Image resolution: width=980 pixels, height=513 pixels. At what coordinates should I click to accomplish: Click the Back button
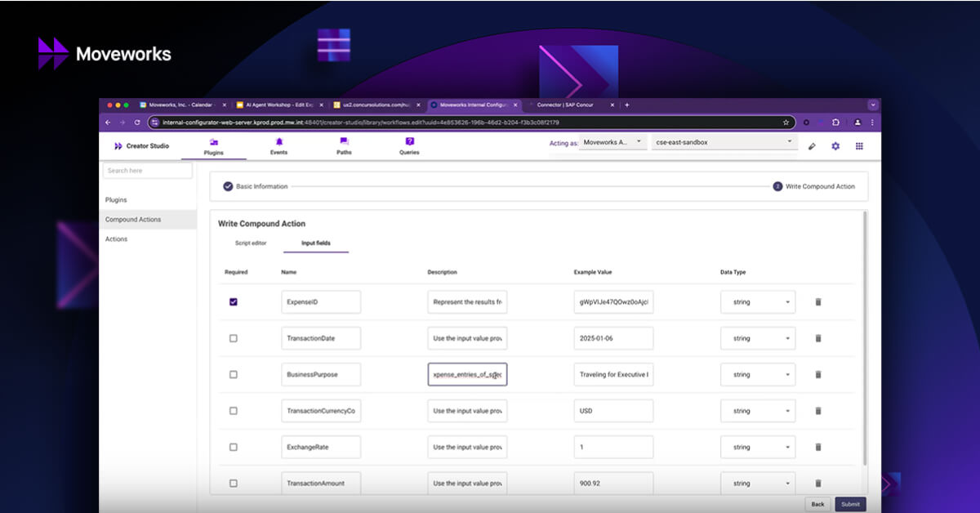(817, 504)
